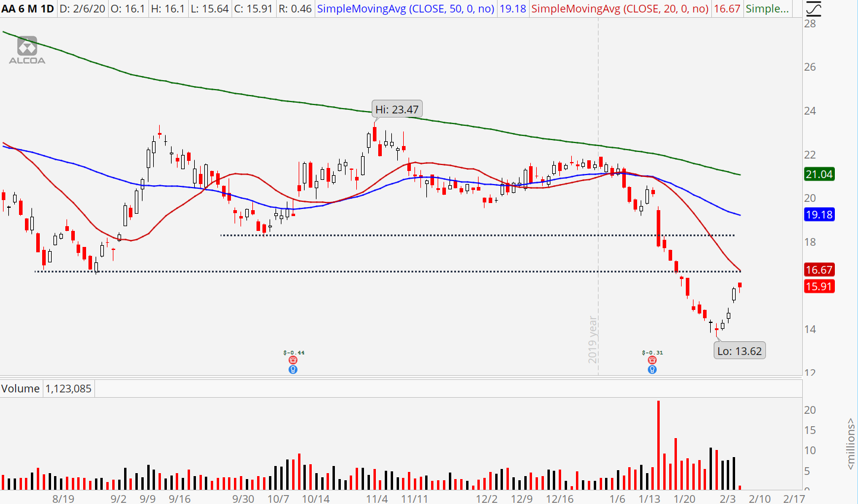Click the 10/7 date on the time axis
The image size is (858, 504).
click(278, 499)
